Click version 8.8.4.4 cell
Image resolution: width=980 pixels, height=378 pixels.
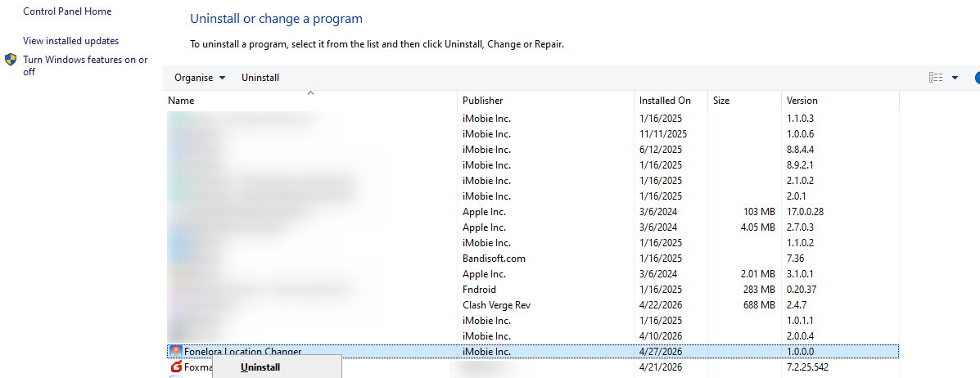click(x=800, y=150)
